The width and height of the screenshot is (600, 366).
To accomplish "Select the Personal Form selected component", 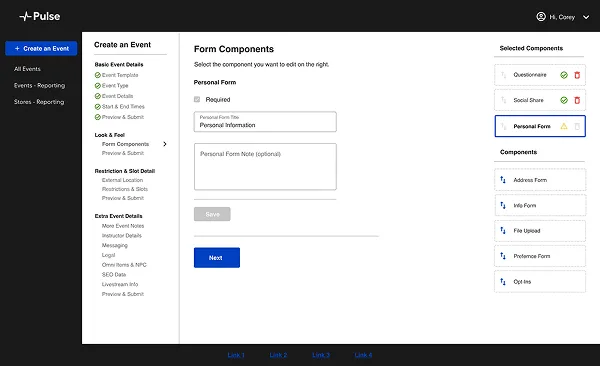I will click(540, 126).
